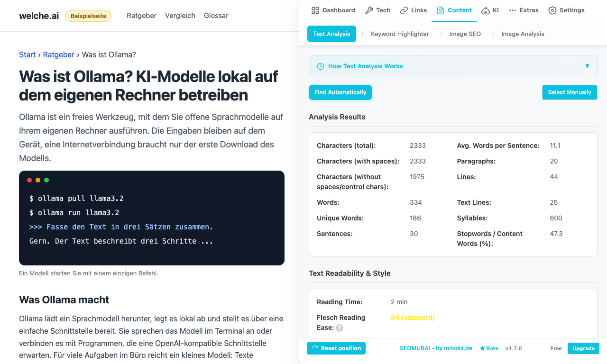Click the Avg. Words per Sentence value 11.1
This screenshot has height=364, width=607.
[555, 146]
